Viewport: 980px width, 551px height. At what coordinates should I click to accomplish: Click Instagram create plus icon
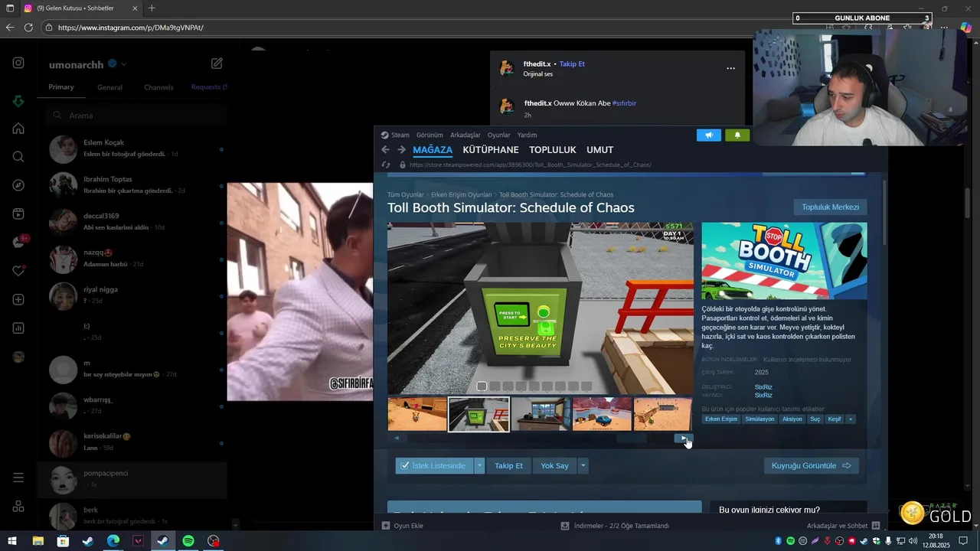point(18,299)
